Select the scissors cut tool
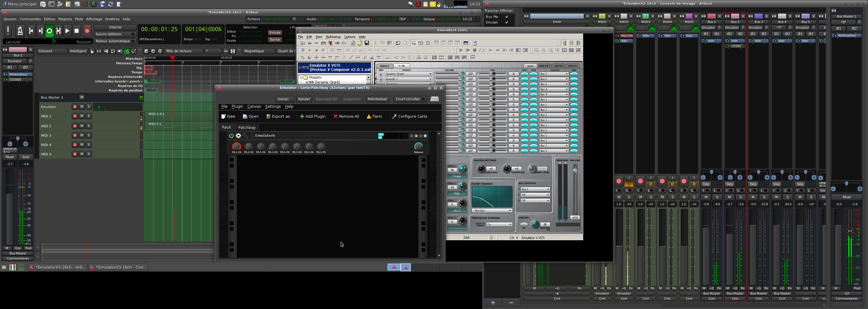Screen dimensions: 868x309 coord(106,51)
